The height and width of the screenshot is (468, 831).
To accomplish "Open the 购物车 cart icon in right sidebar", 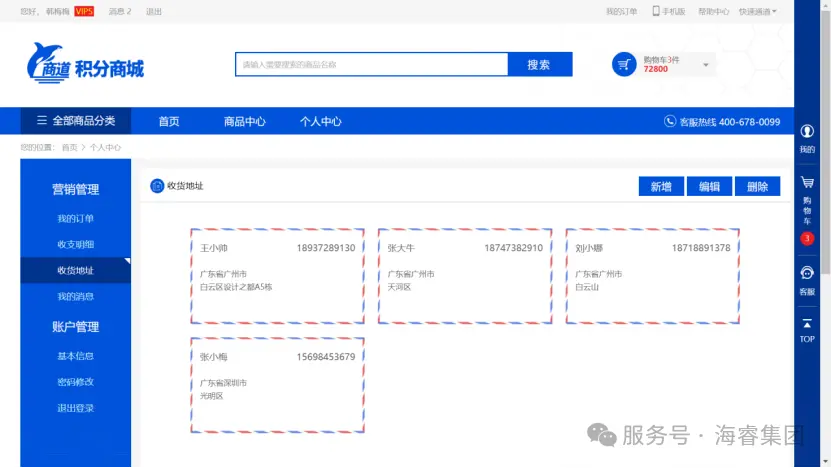I will 807,183.
